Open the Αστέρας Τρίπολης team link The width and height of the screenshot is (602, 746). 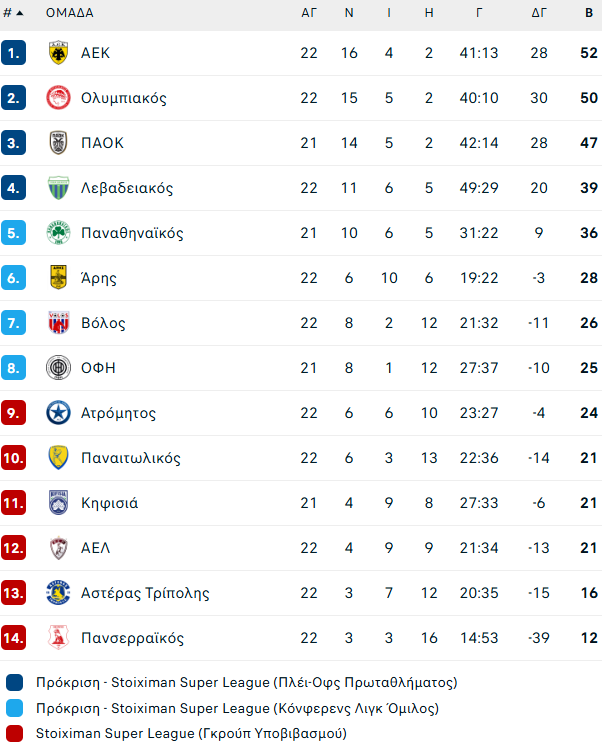click(145, 593)
